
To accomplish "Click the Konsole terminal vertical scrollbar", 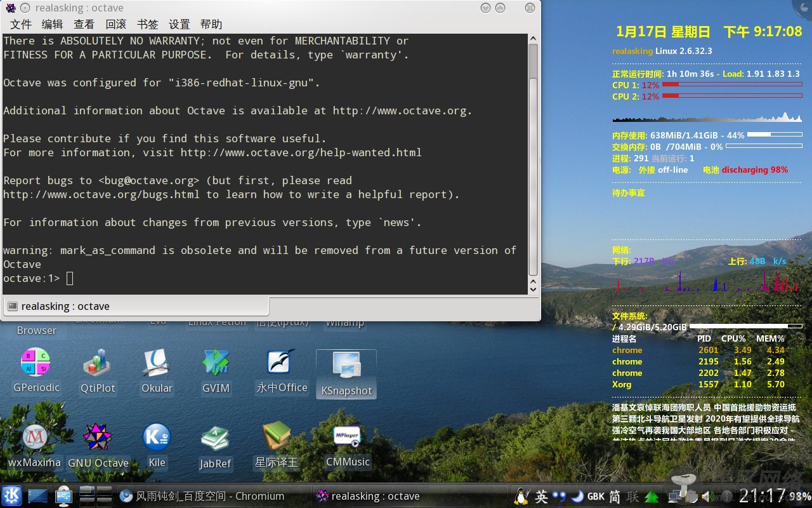I will click(533, 163).
